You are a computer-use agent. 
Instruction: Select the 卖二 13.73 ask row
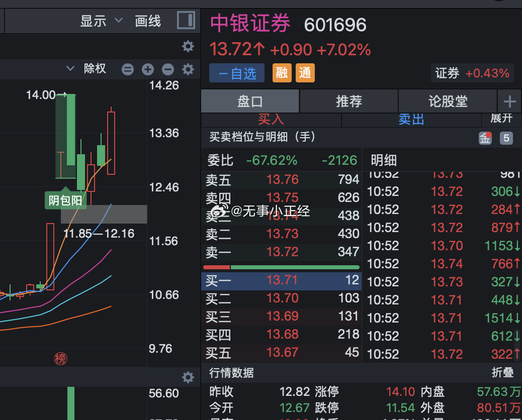[x=281, y=234]
